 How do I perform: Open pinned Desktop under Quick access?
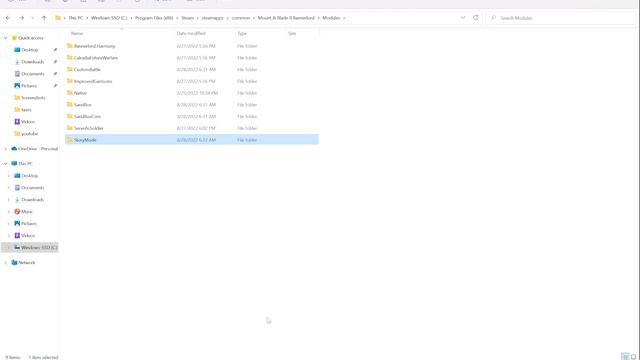click(x=29, y=50)
